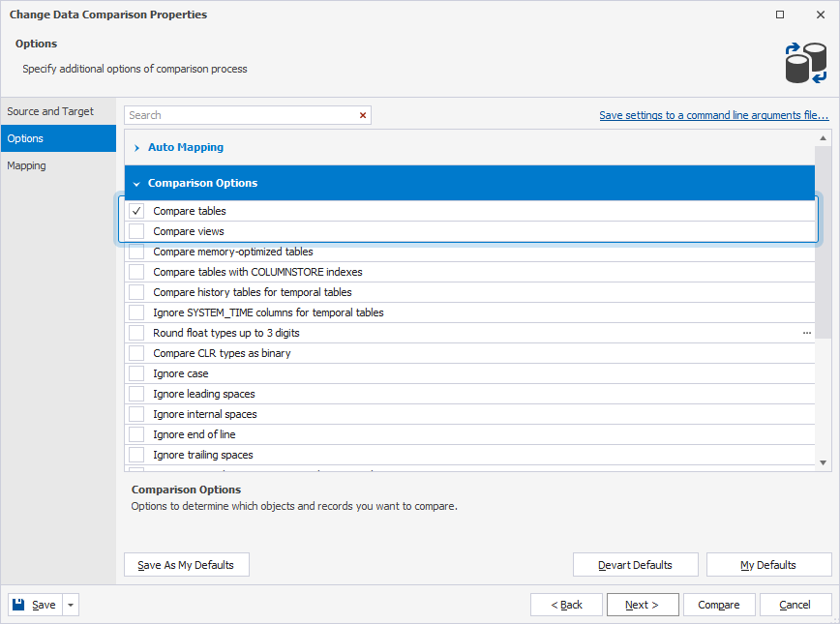Enable Compare history tables for temporal tables
Screen dimensions: 840x624
pyautogui.click(x=136, y=292)
